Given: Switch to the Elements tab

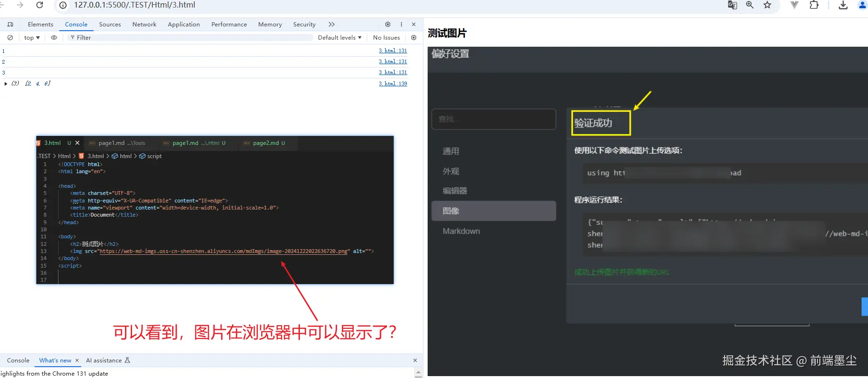Looking at the screenshot, I should 41,25.
